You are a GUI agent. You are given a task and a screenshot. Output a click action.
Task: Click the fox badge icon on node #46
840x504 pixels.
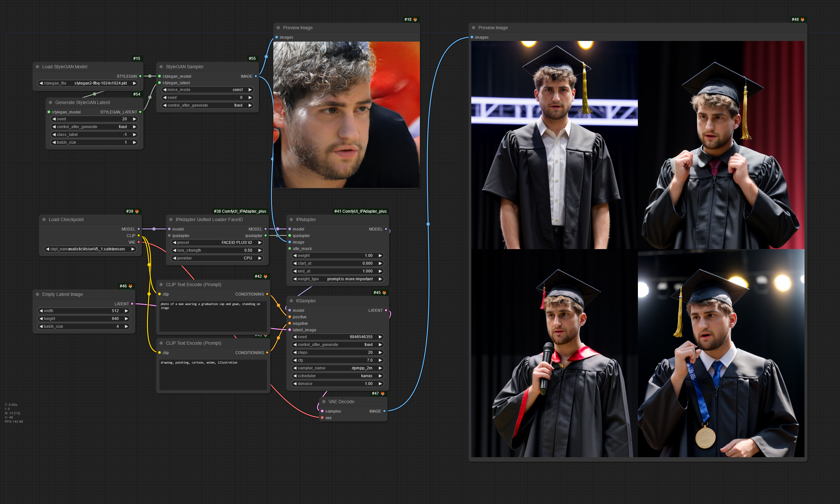click(130, 286)
